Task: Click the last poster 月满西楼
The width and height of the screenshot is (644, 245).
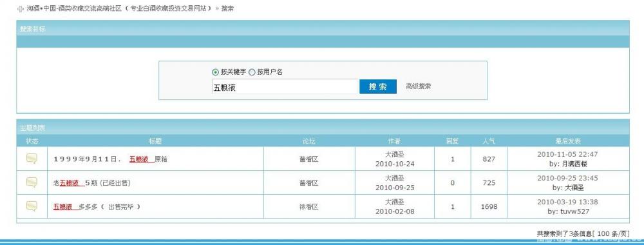Action: pos(574,164)
